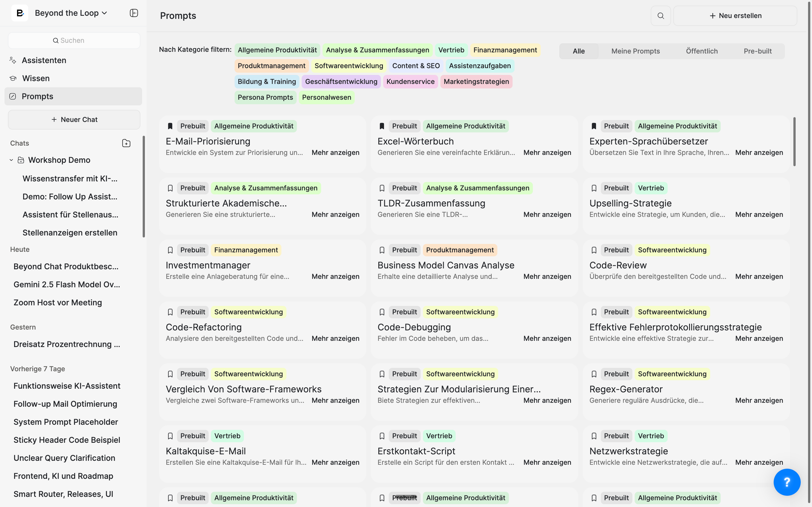Collapse the sidebar with the panel icon
This screenshot has height=507, width=812.
(134, 13)
